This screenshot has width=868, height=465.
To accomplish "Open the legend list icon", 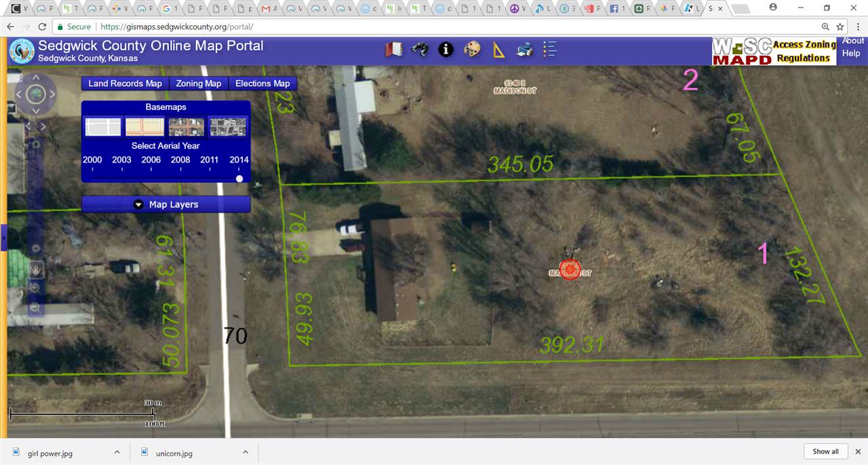I will coord(550,49).
